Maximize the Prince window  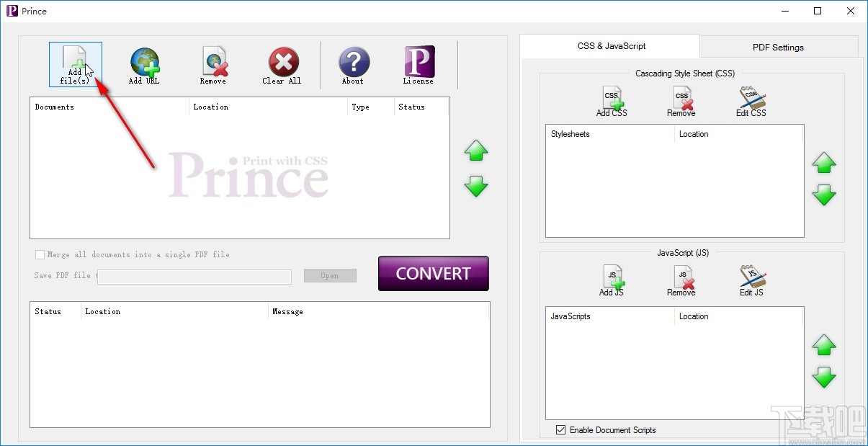[818, 11]
